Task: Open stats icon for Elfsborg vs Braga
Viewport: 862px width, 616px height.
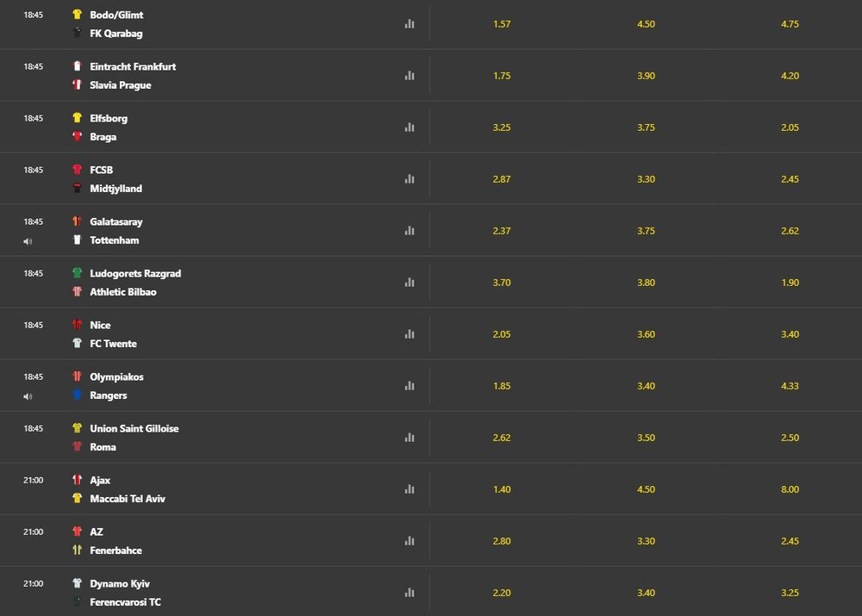Action: (x=409, y=128)
